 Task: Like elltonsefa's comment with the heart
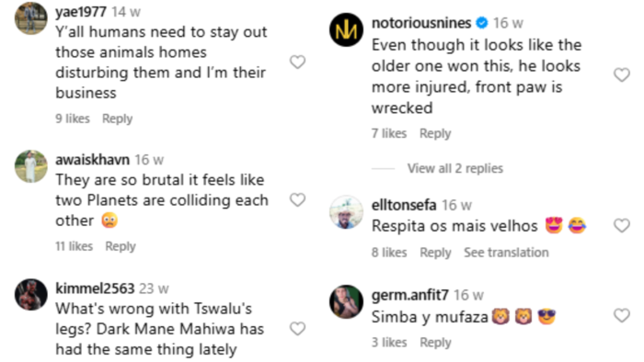(621, 225)
